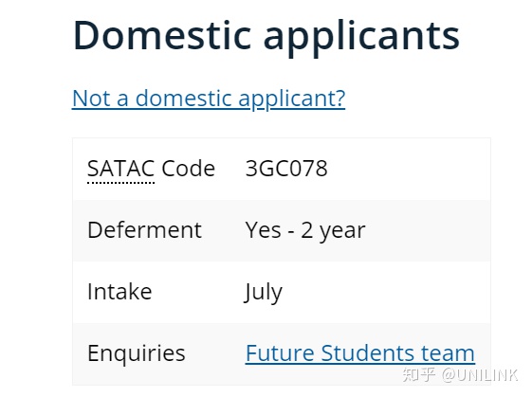The image size is (532, 397).
Task: Click the @UNILINK watermark text
Action: pyautogui.click(x=481, y=375)
